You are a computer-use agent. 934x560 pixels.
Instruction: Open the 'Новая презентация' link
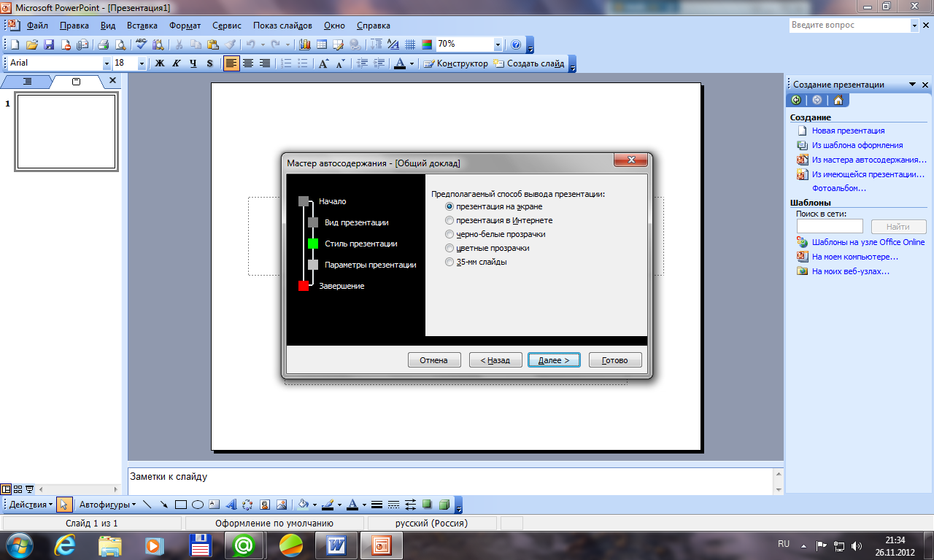pyautogui.click(x=848, y=131)
